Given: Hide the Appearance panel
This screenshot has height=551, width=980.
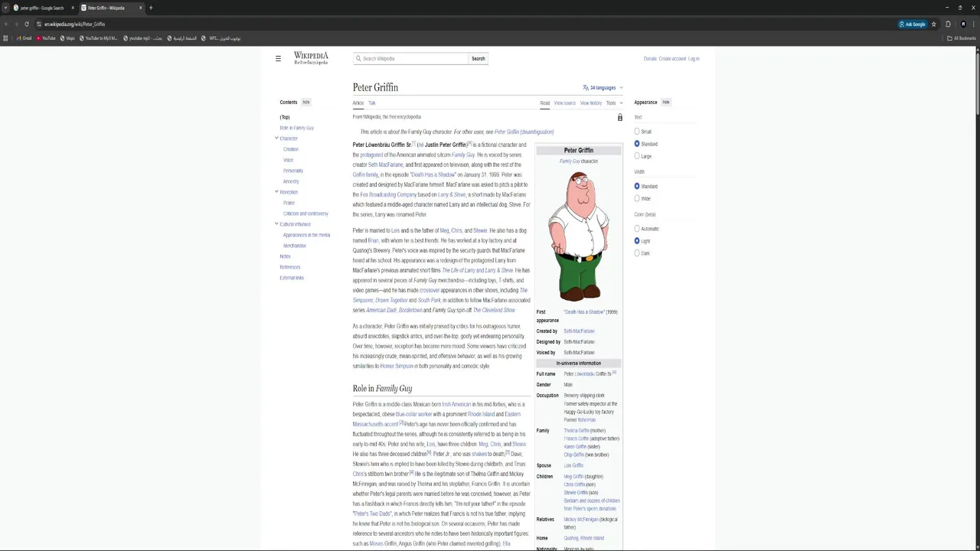Looking at the screenshot, I should tap(666, 102).
